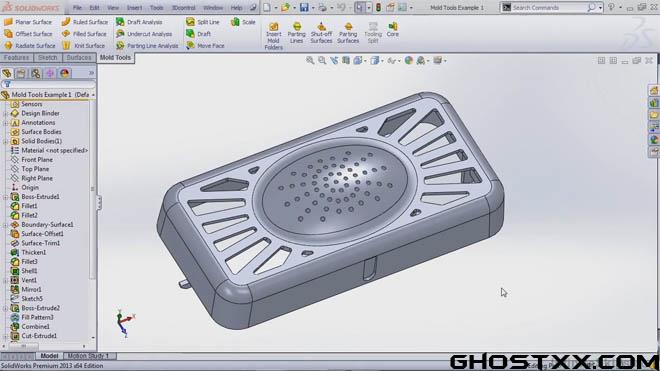Open the DisplayManager appearance tab
660x371 pixels.
point(64,73)
